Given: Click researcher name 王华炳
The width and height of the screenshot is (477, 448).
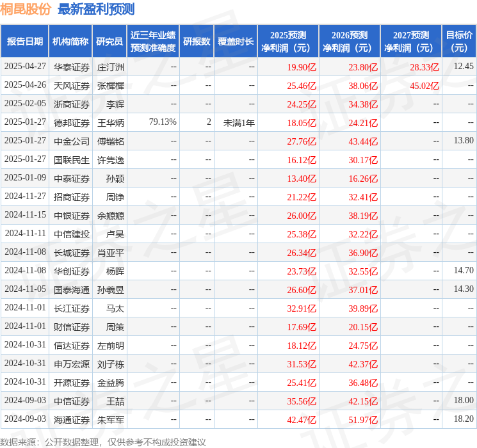Looking at the screenshot, I should coord(111,123).
